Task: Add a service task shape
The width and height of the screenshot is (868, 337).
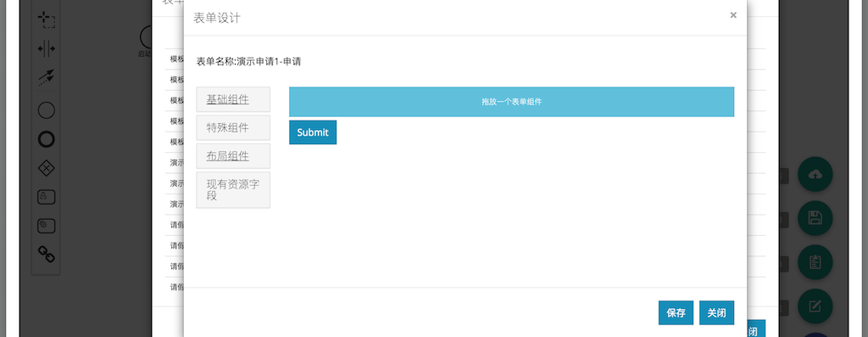Action: click(46, 226)
